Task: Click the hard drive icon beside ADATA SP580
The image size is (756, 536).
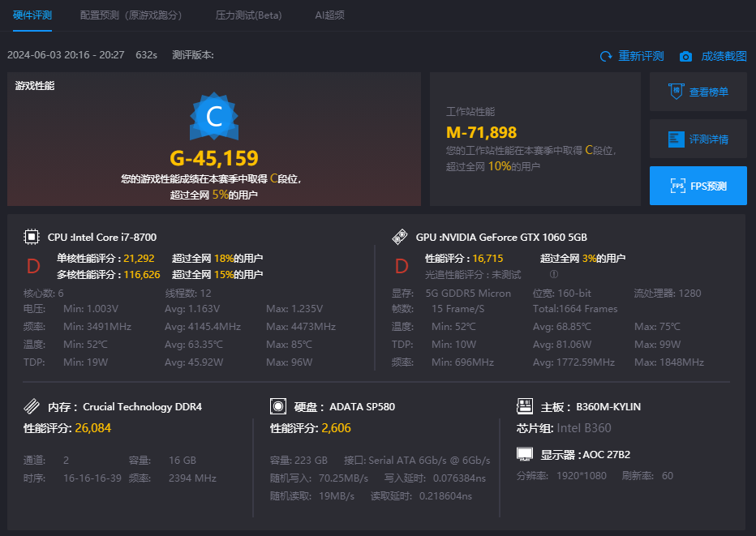Action: (x=279, y=406)
